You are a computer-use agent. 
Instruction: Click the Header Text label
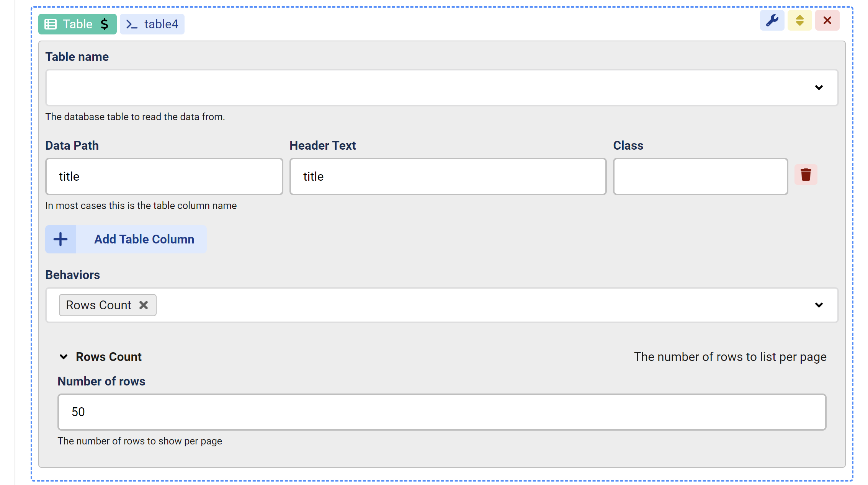click(x=322, y=145)
